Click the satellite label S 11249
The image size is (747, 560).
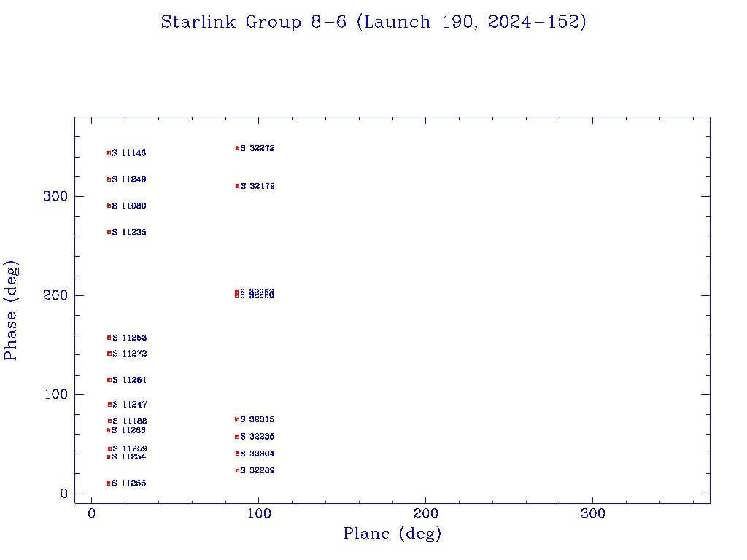pyautogui.click(x=129, y=179)
